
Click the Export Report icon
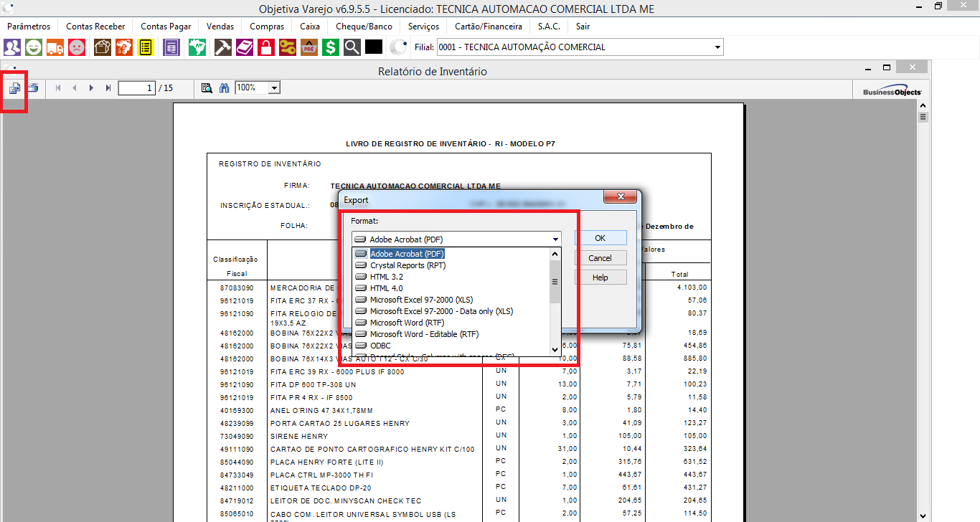pyautogui.click(x=14, y=87)
